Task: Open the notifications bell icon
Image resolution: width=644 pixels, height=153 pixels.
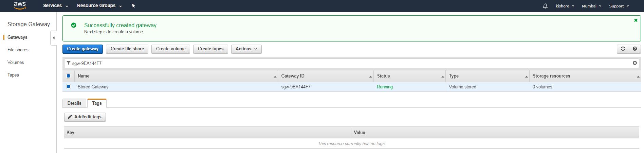Action: 545,6
